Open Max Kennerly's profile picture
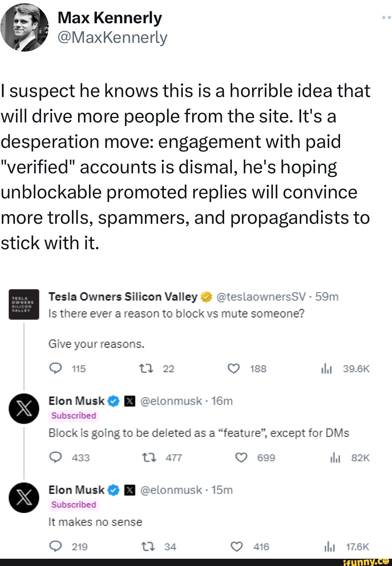Viewport: 392px width, 566px height. 24,28
